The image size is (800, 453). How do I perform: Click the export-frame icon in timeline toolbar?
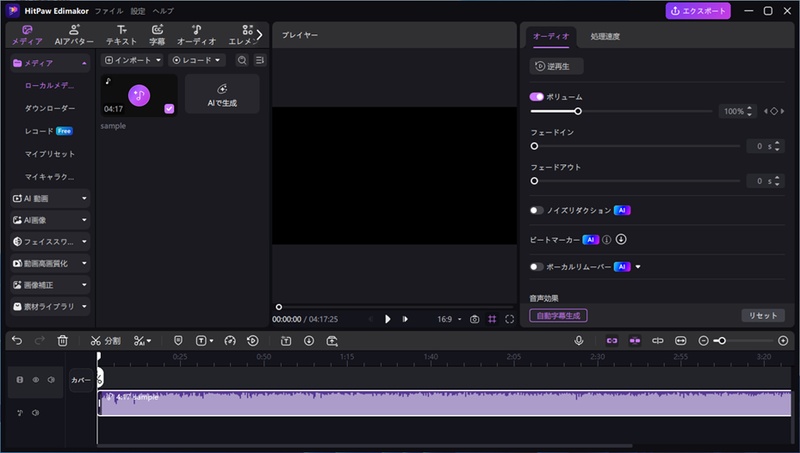(332, 341)
